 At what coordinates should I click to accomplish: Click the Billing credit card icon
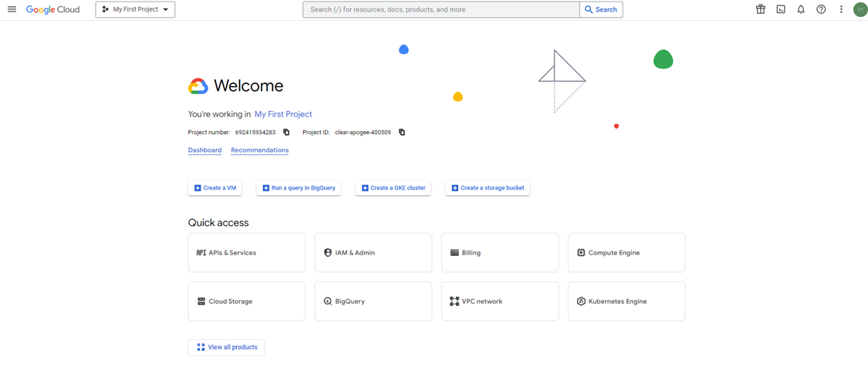tap(454, 253)
